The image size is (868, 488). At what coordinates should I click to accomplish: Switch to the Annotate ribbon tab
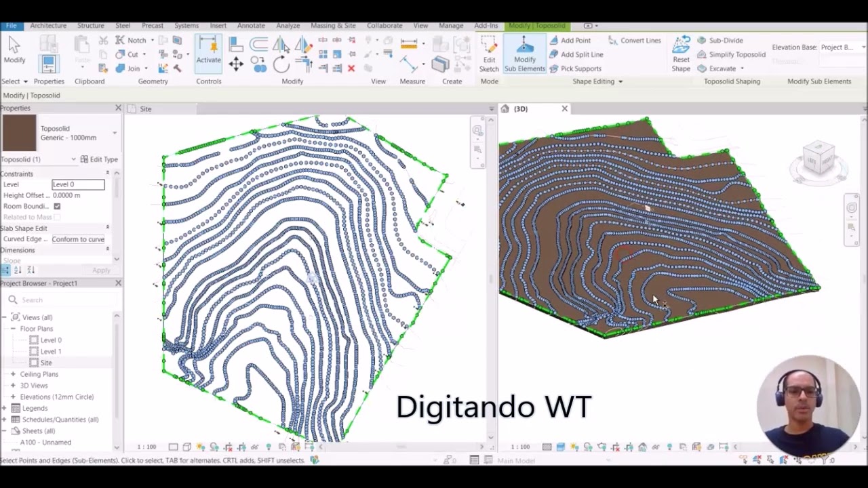coord(251,26)
